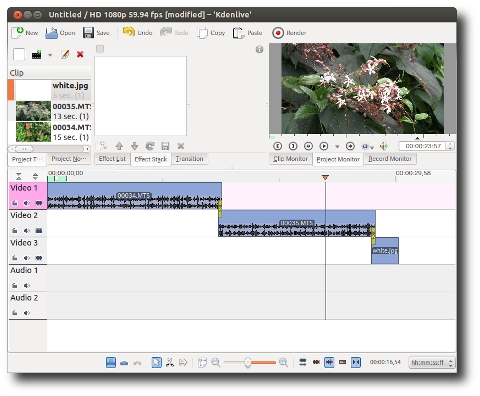Click the New project toolbar button
The image size is (480, 396).
(x=25, y=33)
